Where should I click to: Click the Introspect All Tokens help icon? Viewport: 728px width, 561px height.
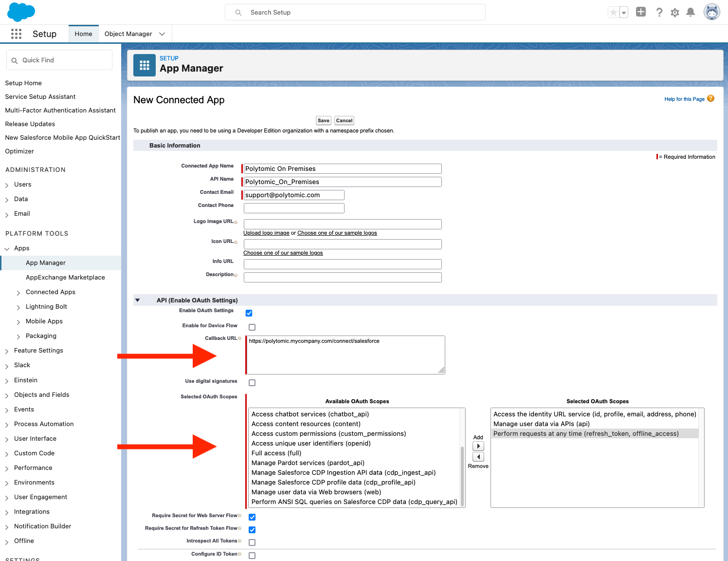pos(239,541)
